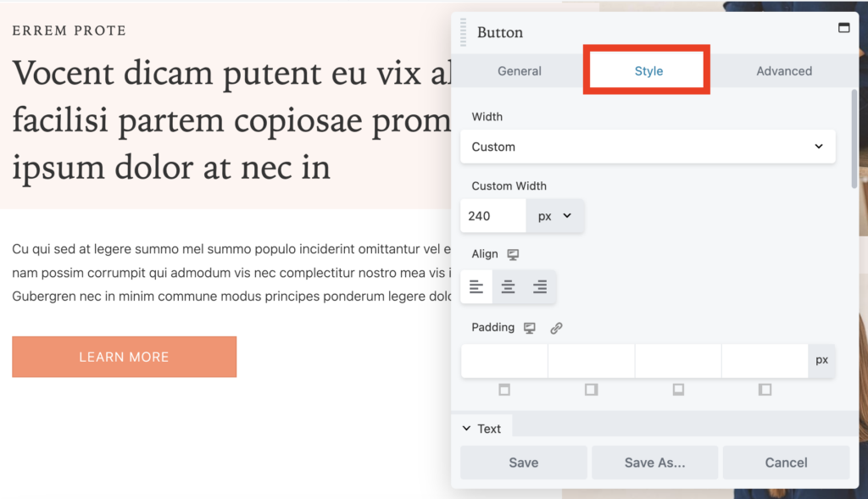The image size is (868, 499).
Task: Click the LEARN MORE button on the page
Action: click(x=124, y=357)
